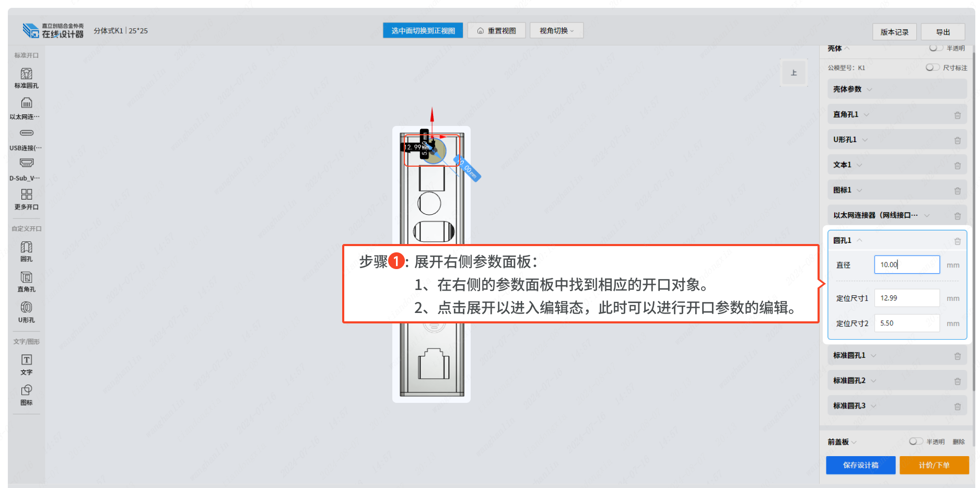Enable the 尺寸标注 dimension toggle

932,67
